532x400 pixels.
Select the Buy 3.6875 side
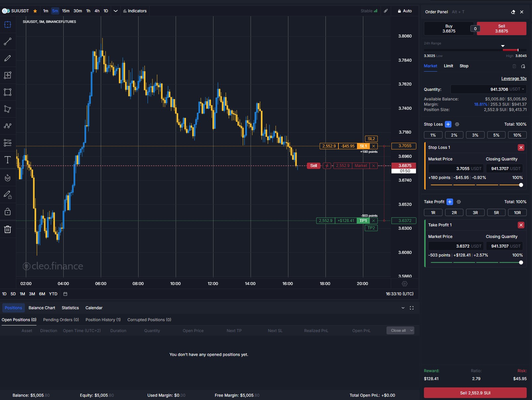[448, 29]
